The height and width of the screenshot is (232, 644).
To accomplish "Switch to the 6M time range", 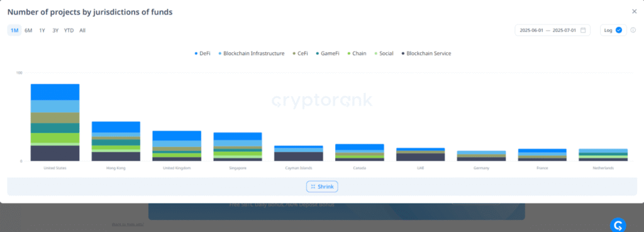I will (x=28, y=30).
